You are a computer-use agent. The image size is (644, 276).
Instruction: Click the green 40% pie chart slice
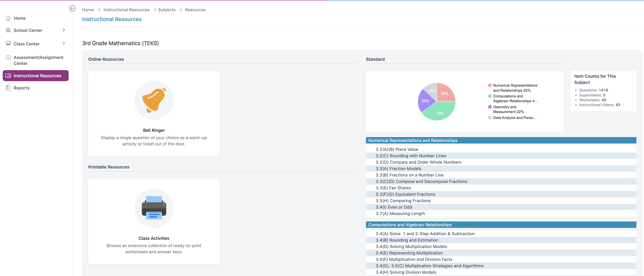[x=440, y=112]
